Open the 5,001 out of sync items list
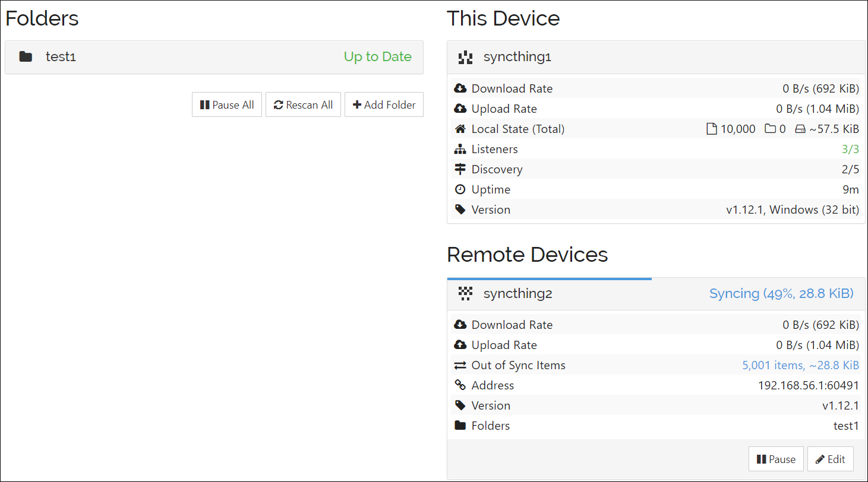The height and width of the screenshot is (482, 868). tap(800, 365)
